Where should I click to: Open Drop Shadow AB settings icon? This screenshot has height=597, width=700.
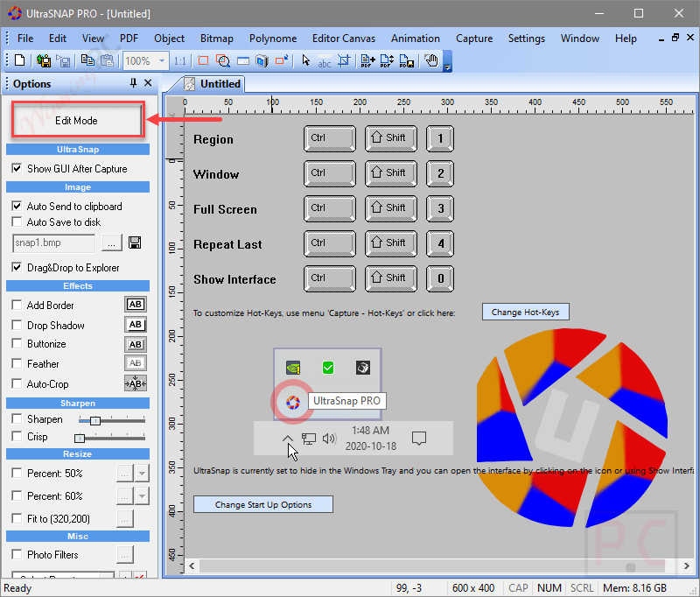point(136,325)
